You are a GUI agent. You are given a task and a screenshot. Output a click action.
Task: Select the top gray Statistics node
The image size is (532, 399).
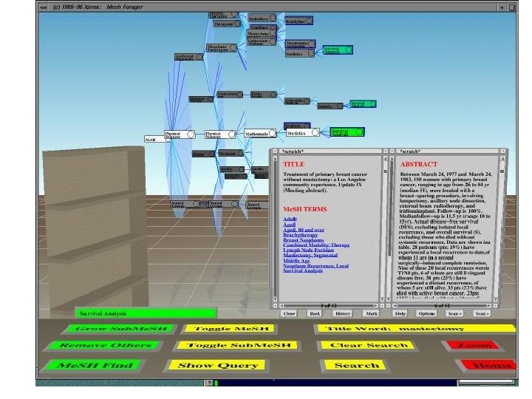pyautogui.click(x=300, y=54)
